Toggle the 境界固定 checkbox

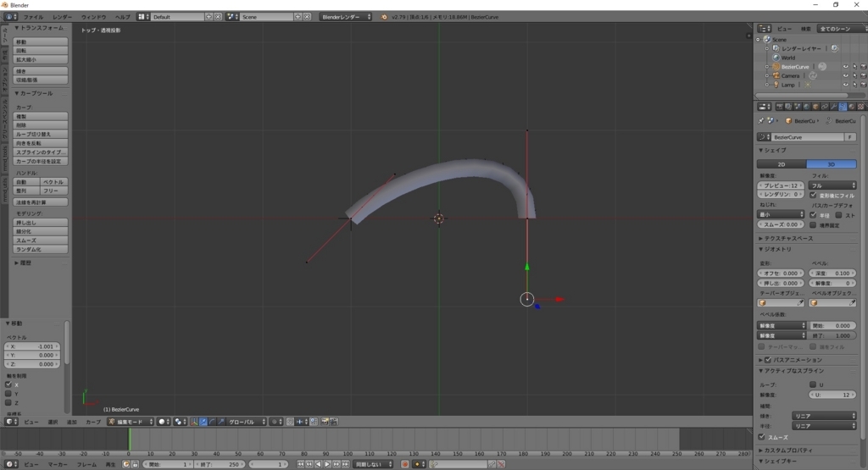[813, 225]
